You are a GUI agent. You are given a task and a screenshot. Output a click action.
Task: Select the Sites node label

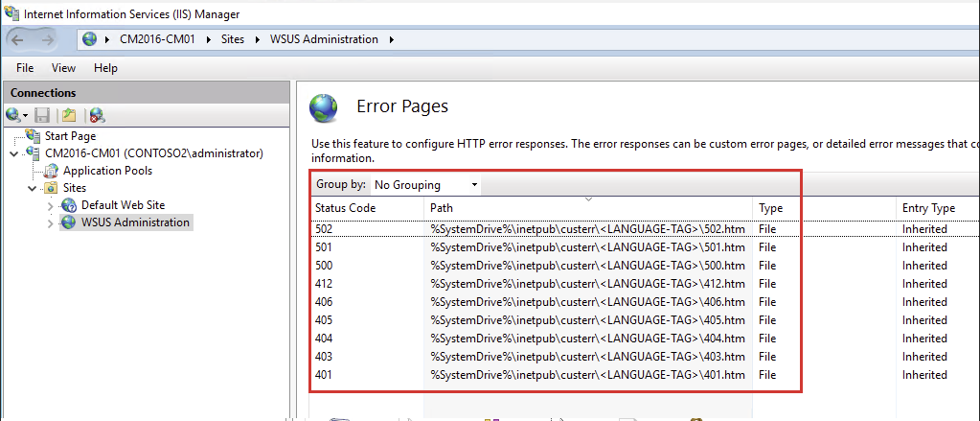pos(75,188)
